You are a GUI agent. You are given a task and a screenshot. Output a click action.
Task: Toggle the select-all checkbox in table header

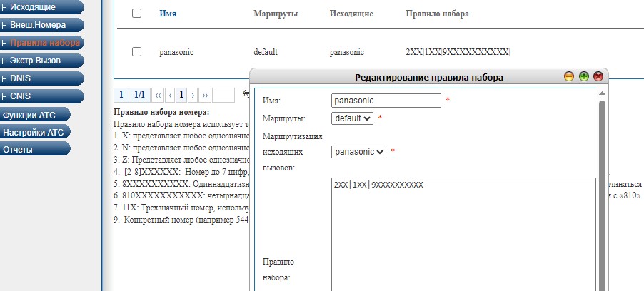pyautogui.click(x=137, y=13)
